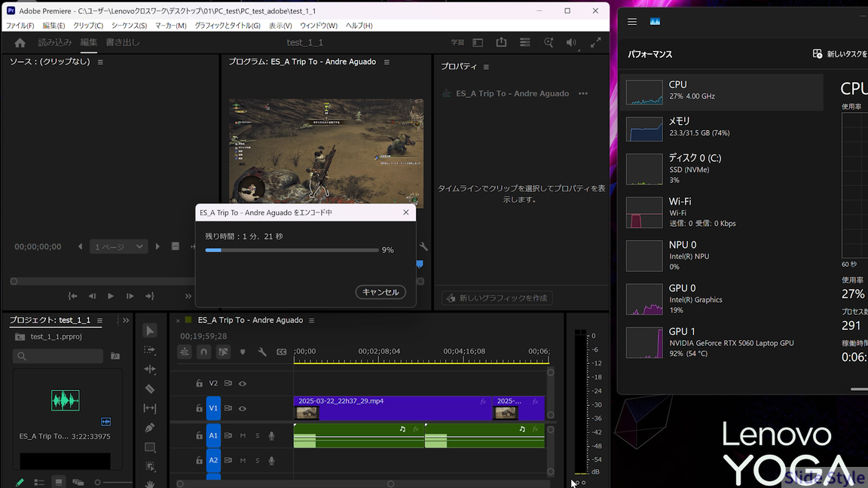Solo the A1 audio track
The width and height of the screenshot is (868, 488).
(258, 435)
